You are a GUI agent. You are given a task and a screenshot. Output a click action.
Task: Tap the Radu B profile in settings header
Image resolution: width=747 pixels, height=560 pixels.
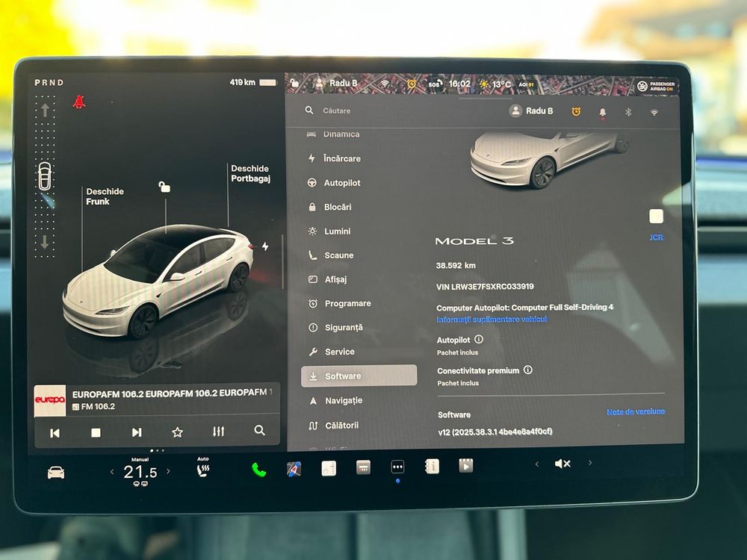[531, 111]
